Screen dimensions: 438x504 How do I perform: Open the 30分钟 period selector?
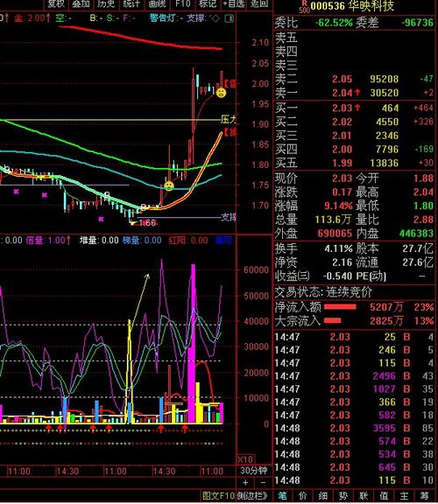[253, 471]
